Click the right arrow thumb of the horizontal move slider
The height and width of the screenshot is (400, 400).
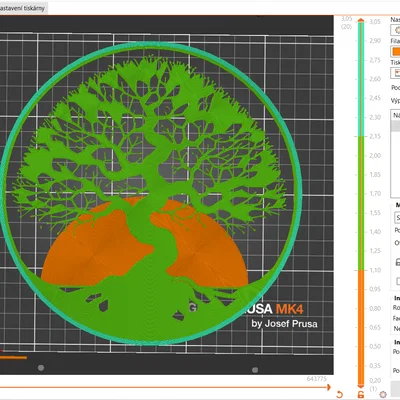point(329,387)
